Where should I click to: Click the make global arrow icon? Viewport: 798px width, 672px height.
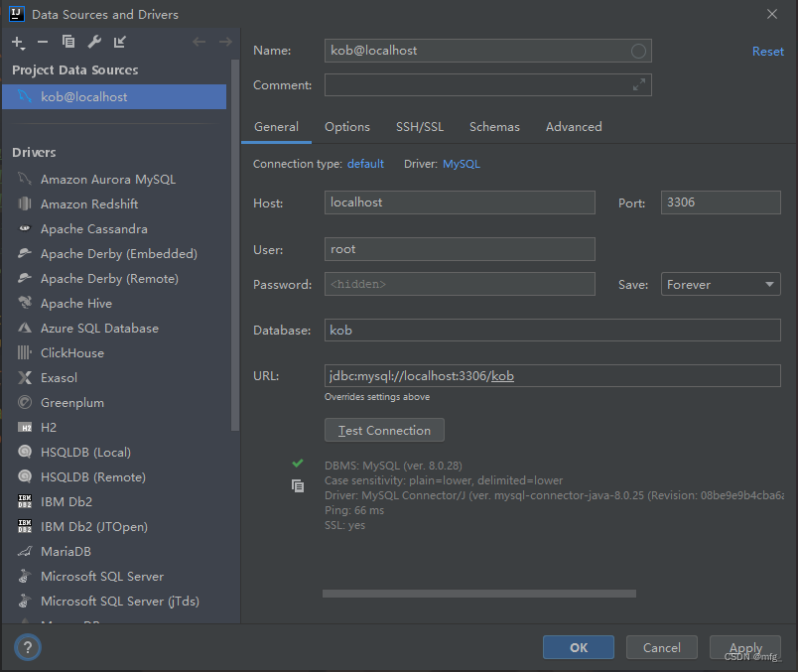pyautogui.click(x=120, y=42)
